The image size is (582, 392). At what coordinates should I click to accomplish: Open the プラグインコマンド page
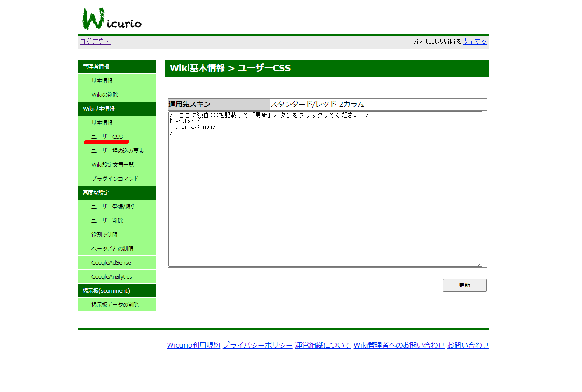pyautogui.click(x=115, y=179)
